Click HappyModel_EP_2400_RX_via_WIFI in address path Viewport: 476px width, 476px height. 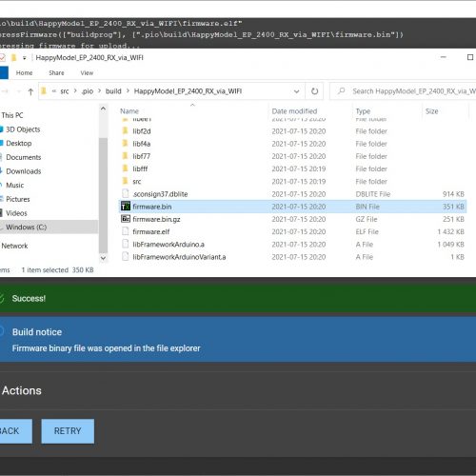click(x=188, y=91)
